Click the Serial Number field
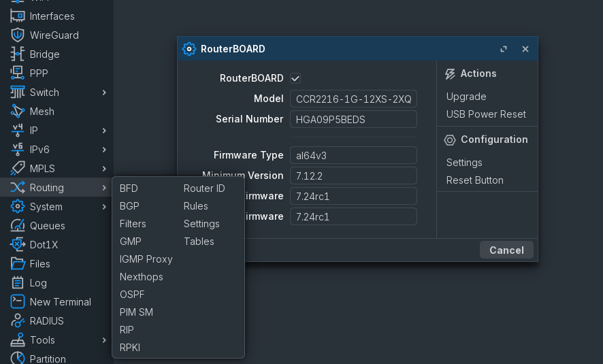Screen dimensions: 603x364 coord(353,120)
